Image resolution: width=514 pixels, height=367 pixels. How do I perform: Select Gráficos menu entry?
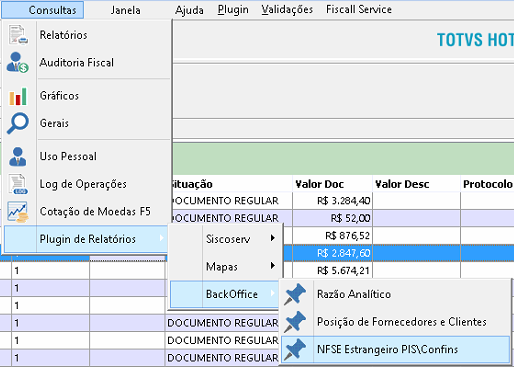point(87,96)
